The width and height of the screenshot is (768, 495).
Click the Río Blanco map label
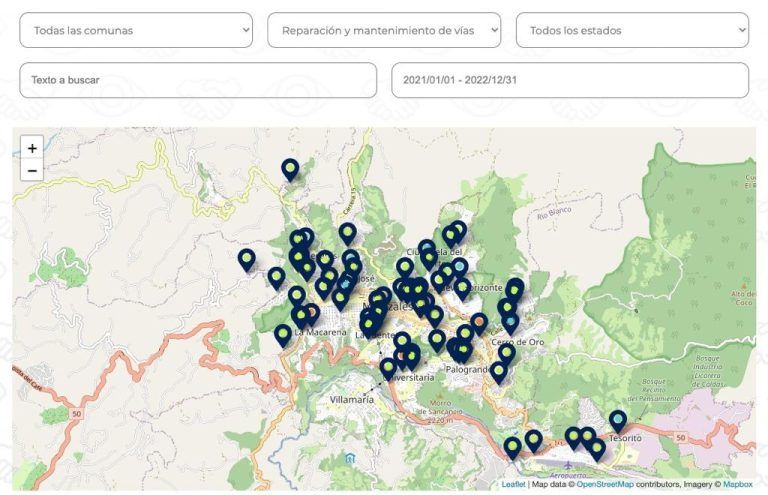pos(554,213)
